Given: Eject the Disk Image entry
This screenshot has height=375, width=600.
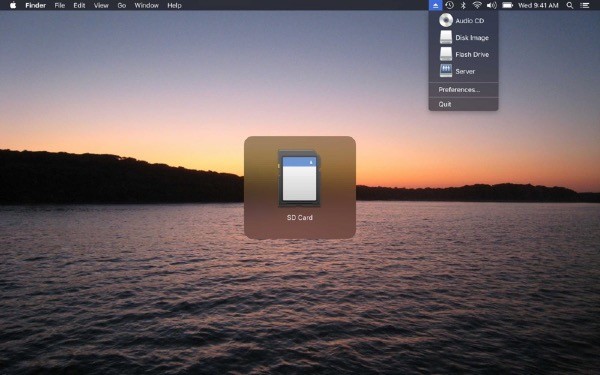Looking at the screenshot, I should (463, 38).
